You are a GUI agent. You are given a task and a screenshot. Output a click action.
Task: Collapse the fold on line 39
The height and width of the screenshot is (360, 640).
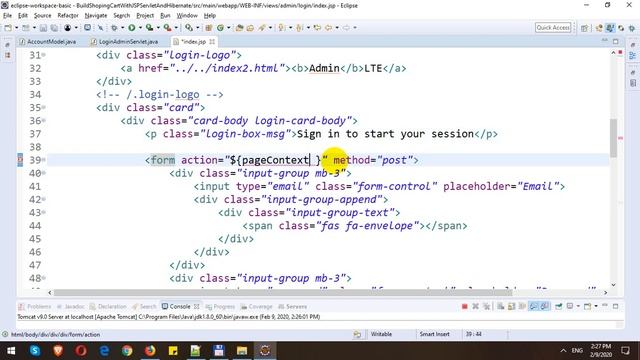click(44, 160)
